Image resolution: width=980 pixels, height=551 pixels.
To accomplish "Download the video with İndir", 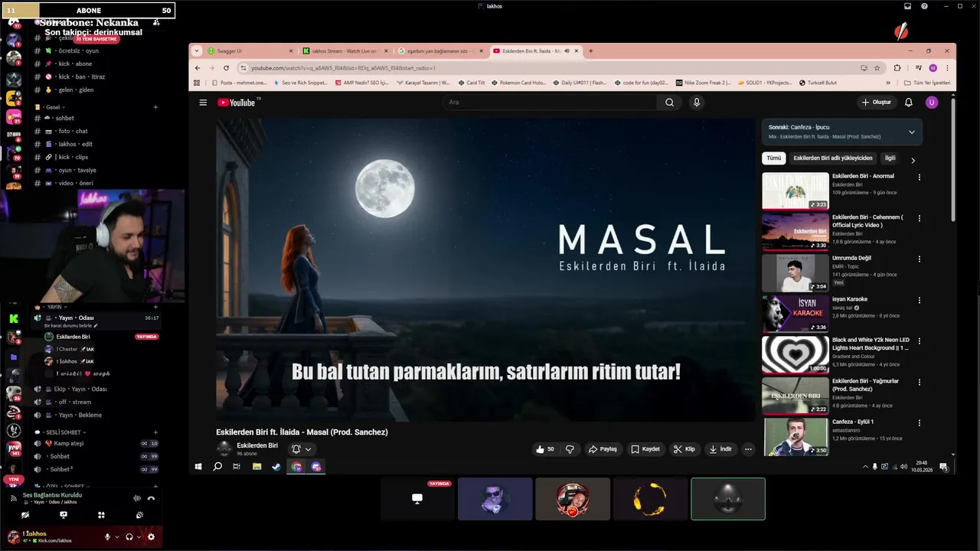I will click(x=721, y=449).
